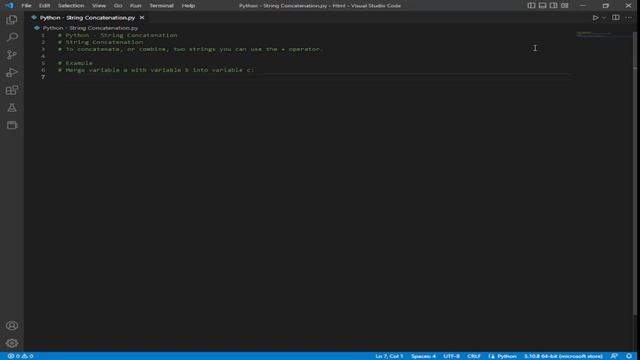This screenshot has height=360, width=640.
Task: Open the notifications bell icon
Action: [629, 356]
